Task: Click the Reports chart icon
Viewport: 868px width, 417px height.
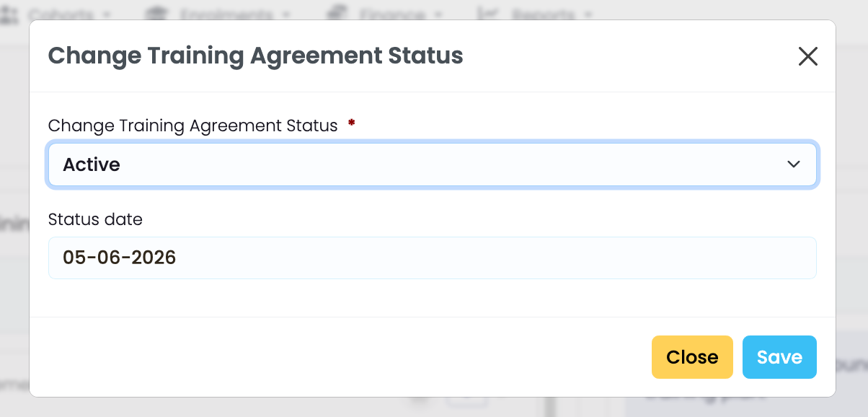Action: (489, 14)
